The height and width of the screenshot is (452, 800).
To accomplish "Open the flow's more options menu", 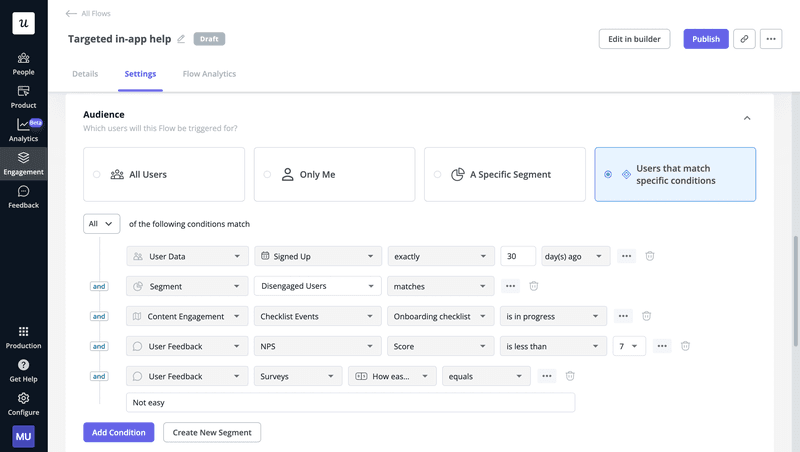I will (771, 39).
